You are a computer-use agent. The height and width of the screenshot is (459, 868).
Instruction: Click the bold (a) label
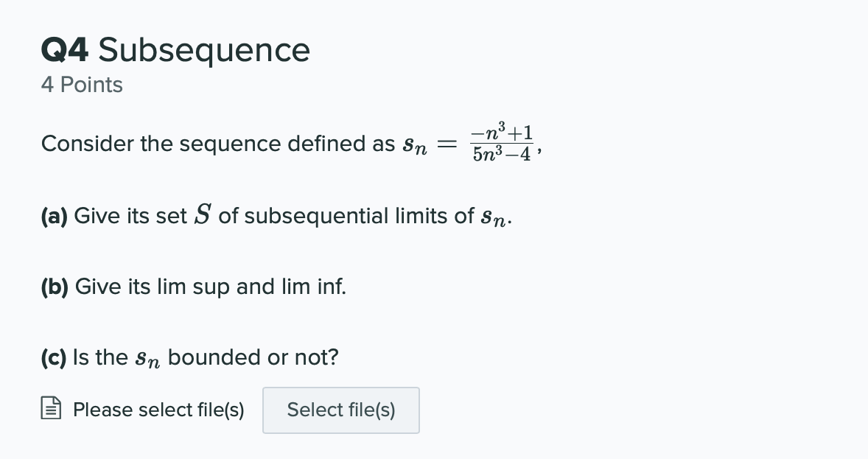click(x=55, y=216)
